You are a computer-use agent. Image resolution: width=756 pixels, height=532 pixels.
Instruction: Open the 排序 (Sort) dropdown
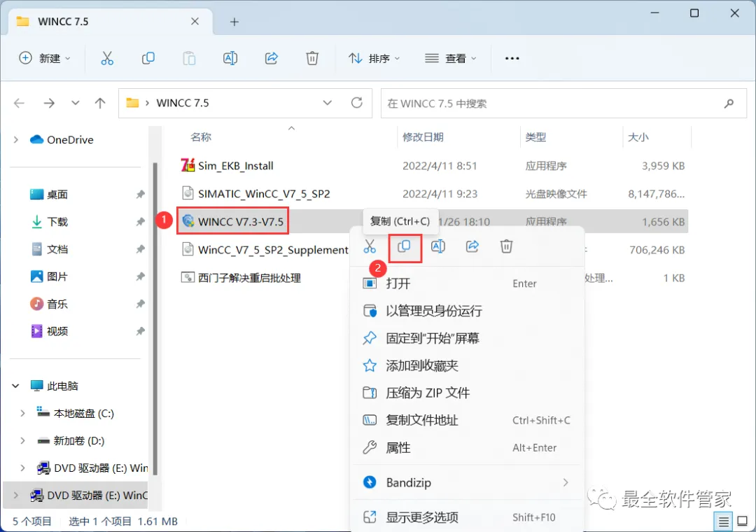coord(374,58)
